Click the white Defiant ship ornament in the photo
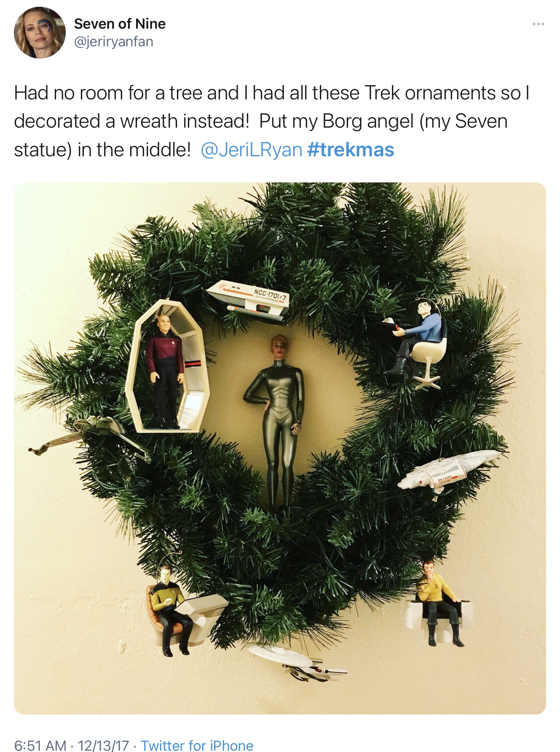Image resolution: width=560 pixels, height=752 pixels. click(449, 470)
